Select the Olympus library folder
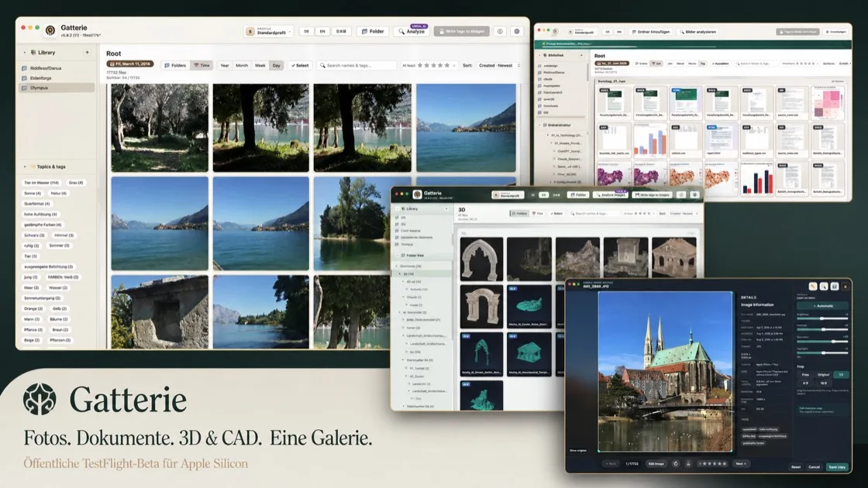868x488 pixels. 57,88
